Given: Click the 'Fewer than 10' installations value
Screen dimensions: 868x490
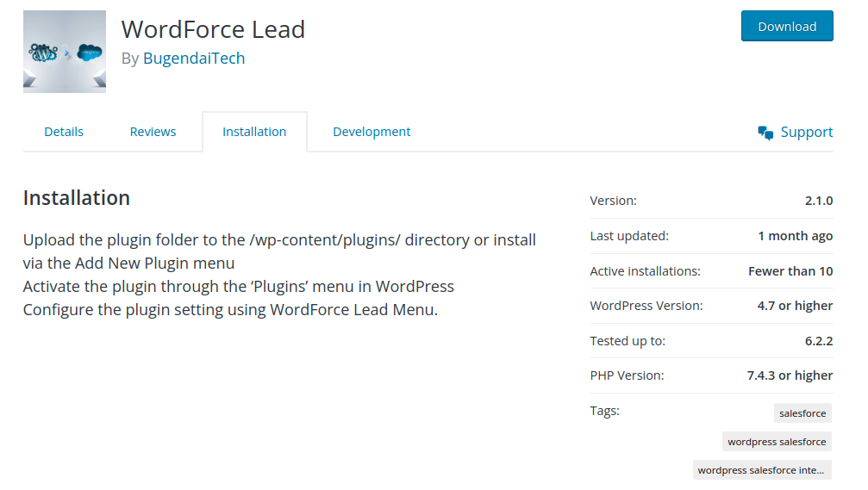Looking at the screenshot, I should pos(790,271).
